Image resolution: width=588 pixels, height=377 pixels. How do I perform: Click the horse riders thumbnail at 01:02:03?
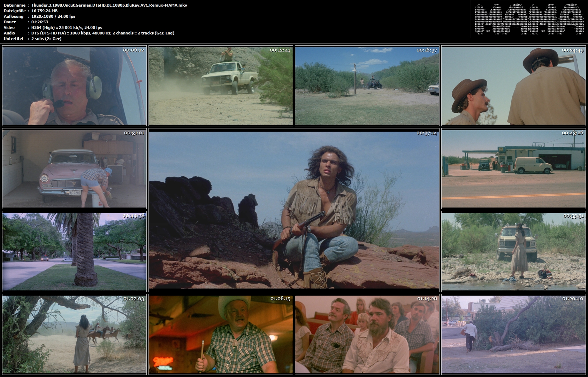pos(74,335)
